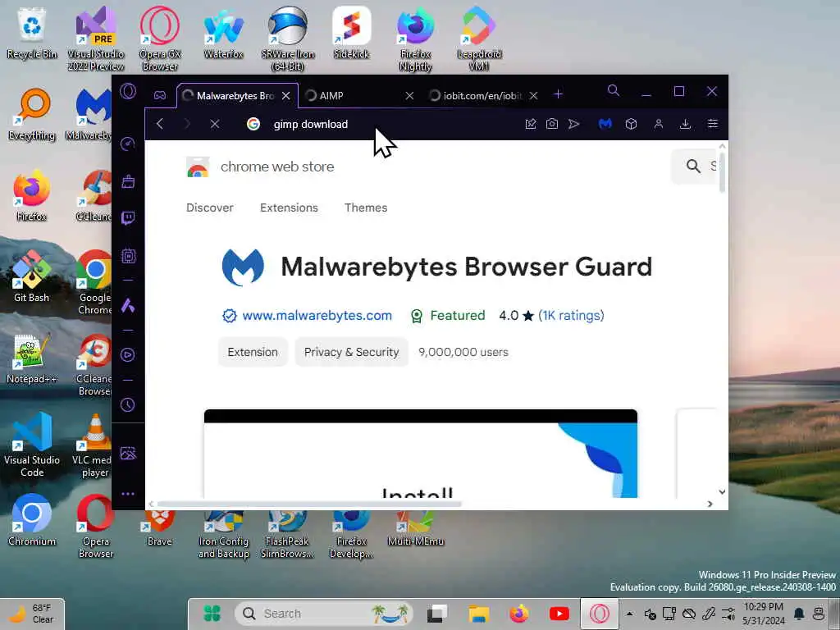The image size is (840, 630).
Task: Open sidebar three-dots setup menu
Action: (128, 494)
